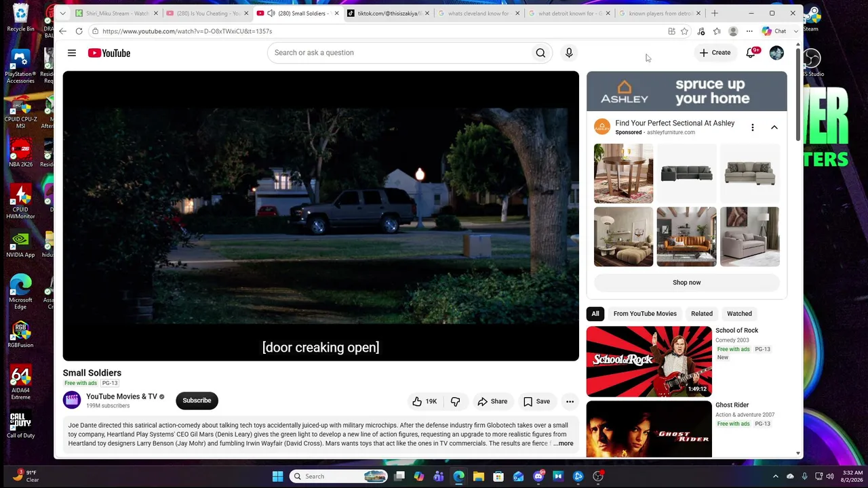Open the Ghost Rider thumbnail
This screenshot has width=868, height=488.
point(649,429)
